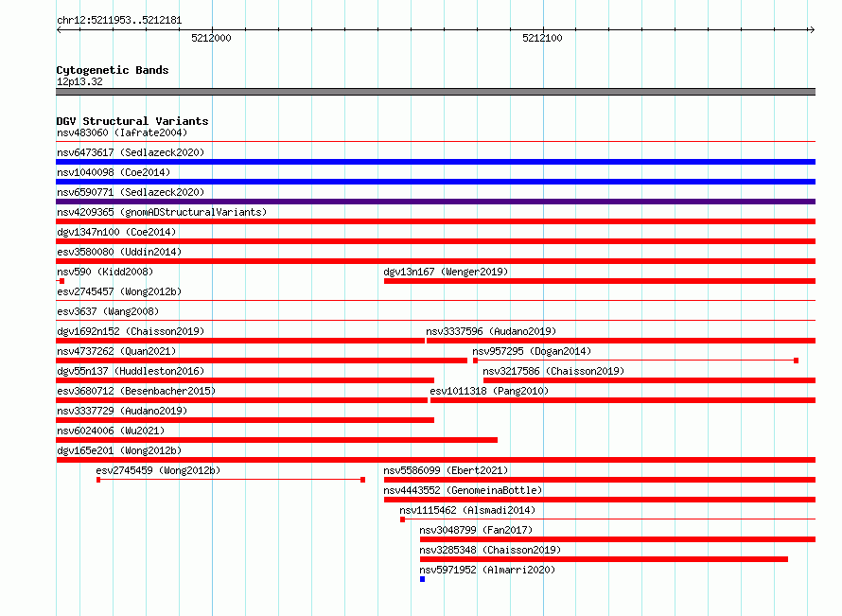Click the esv3580080 (Uddin2014) variant label
The height and width of the screenshot is (616, 842).
click(x=119, y=252)
